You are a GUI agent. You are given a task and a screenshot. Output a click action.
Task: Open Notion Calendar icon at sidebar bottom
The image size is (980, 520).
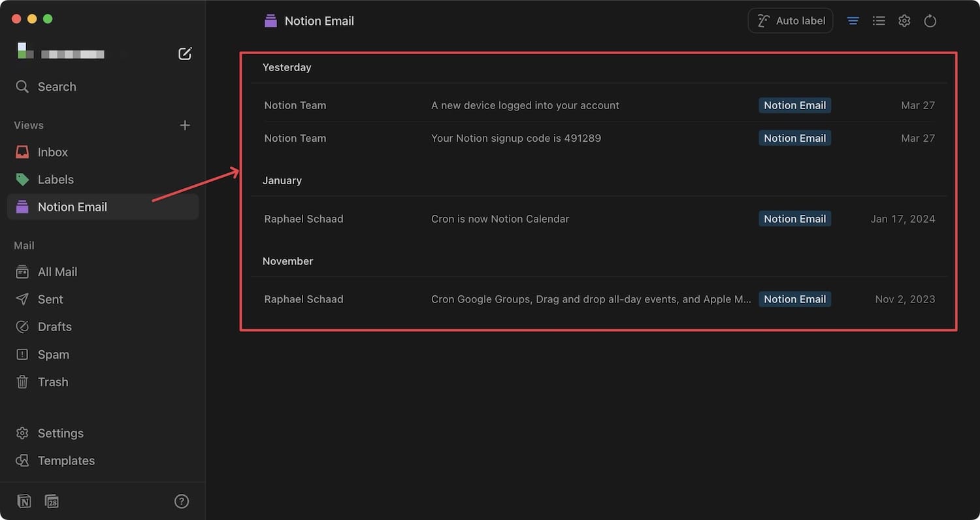[52, 501]
